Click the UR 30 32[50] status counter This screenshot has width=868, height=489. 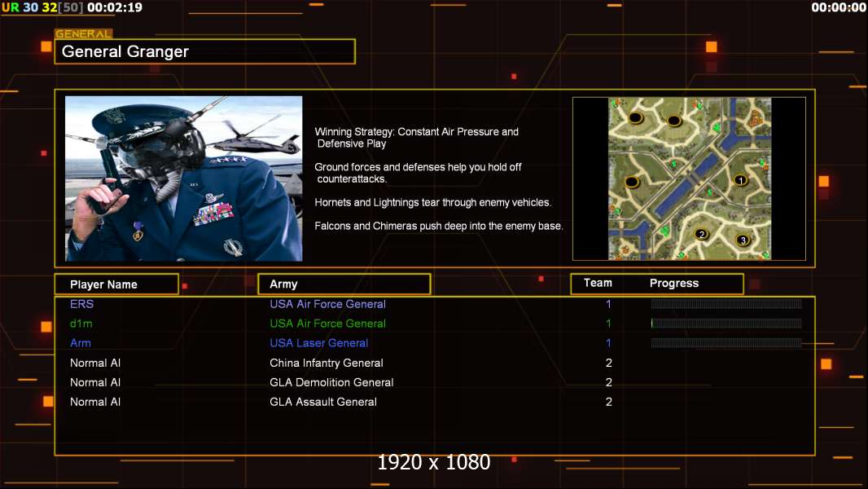42,7
